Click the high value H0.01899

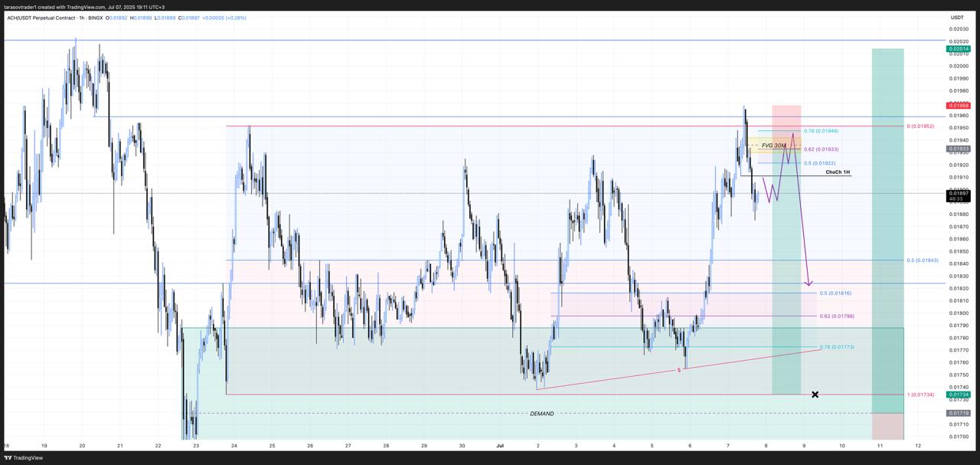[142, 18]
